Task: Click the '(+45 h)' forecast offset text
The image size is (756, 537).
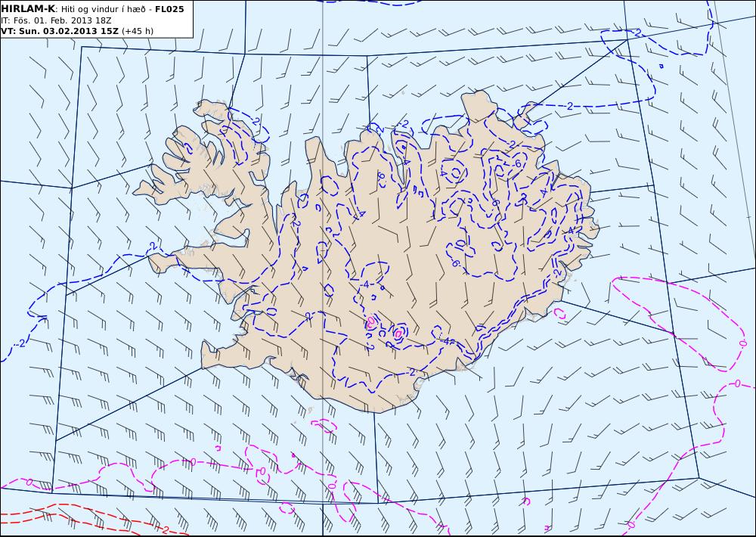Action: click(x=138, y=31)
